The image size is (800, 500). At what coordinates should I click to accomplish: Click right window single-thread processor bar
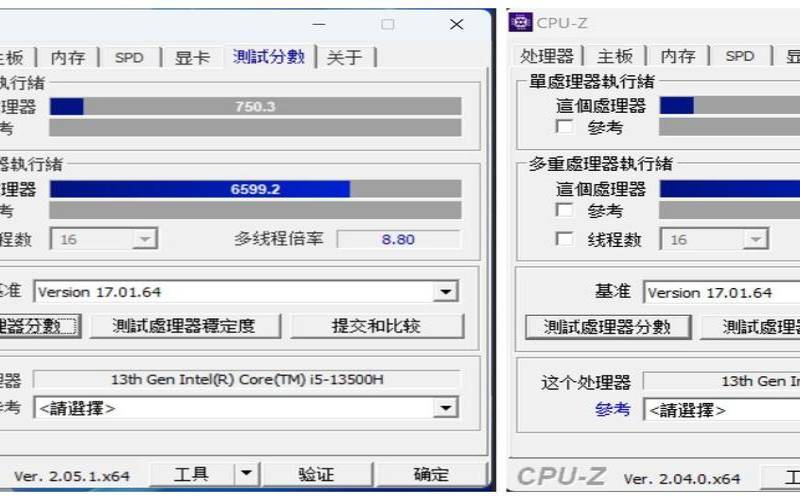pyautogui.click(x=730, y=106)
